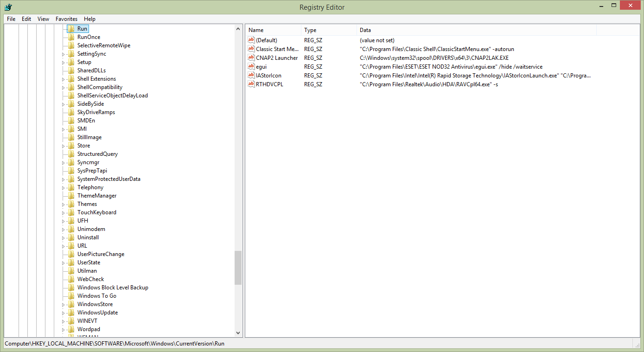The width and height of the screenshot is (644, 352).
Task: Click the SkyDriveRamps folder icon
Action: pyautogui.click(x=71, y=112)
